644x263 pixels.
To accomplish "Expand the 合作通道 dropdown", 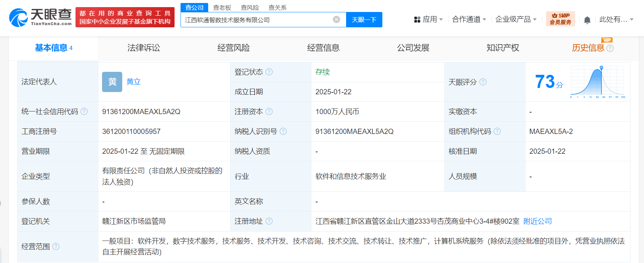I will [x=469, y=19].
